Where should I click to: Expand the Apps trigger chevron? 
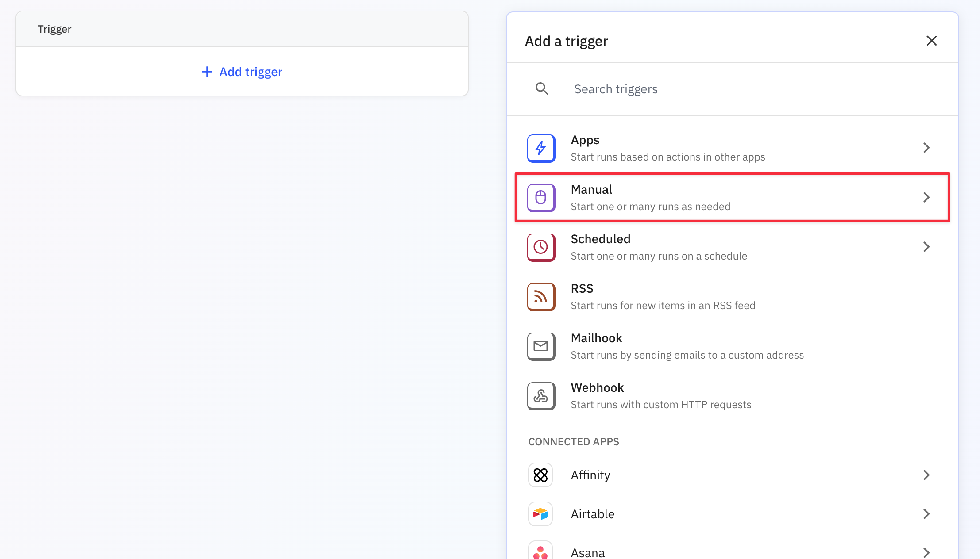(926, 148)
